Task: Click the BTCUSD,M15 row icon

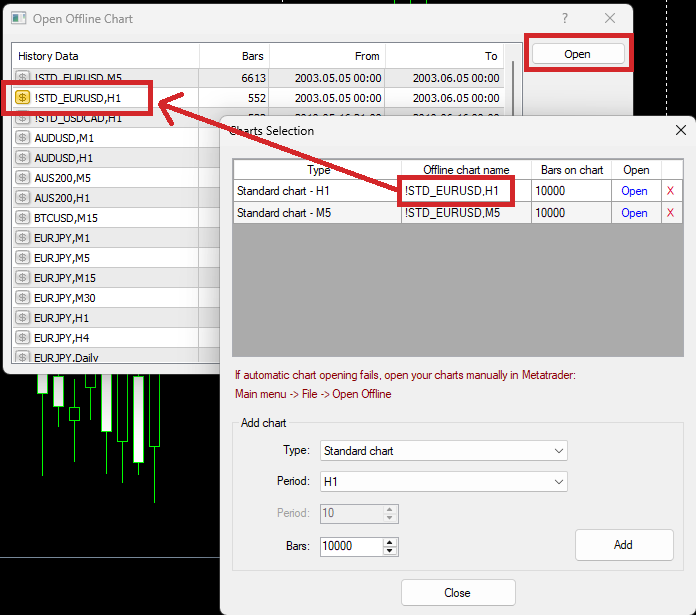Action: tap(22, 218)
